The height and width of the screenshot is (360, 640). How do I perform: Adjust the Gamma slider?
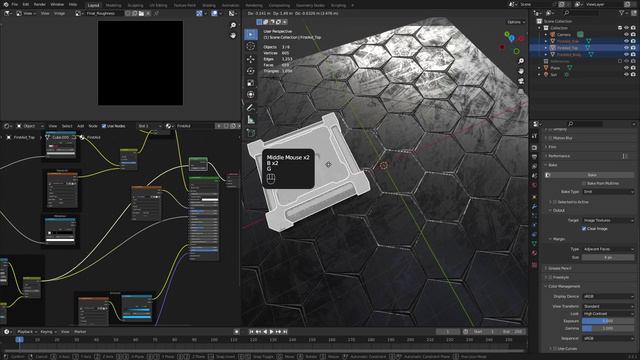pos(608,328)
